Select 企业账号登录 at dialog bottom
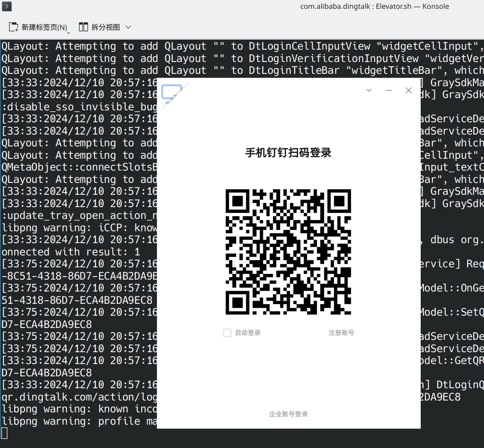The image size is (484, 448). 288,414
